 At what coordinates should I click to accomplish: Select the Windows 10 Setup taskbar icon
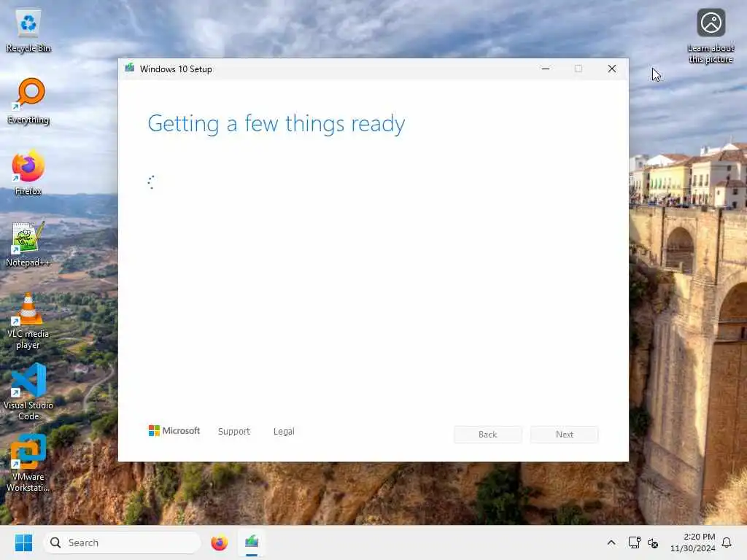252,542
